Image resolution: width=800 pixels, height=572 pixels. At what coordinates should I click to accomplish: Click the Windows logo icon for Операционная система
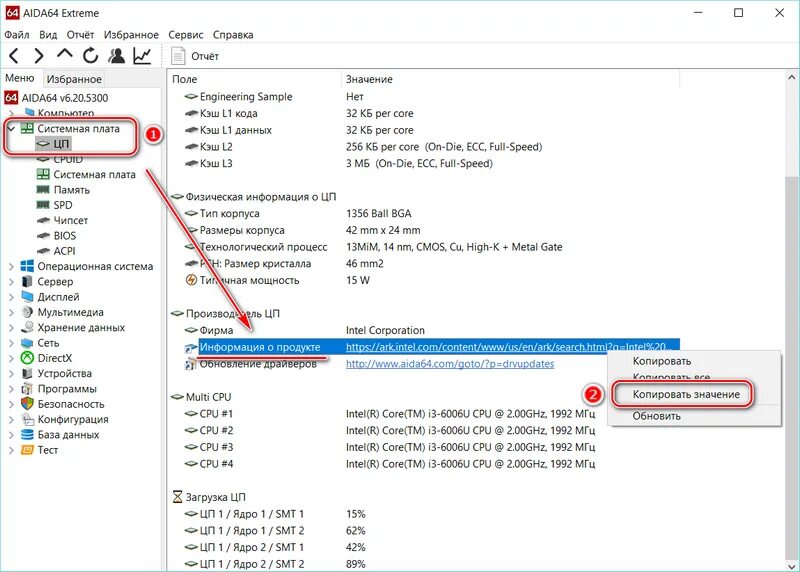27,266
